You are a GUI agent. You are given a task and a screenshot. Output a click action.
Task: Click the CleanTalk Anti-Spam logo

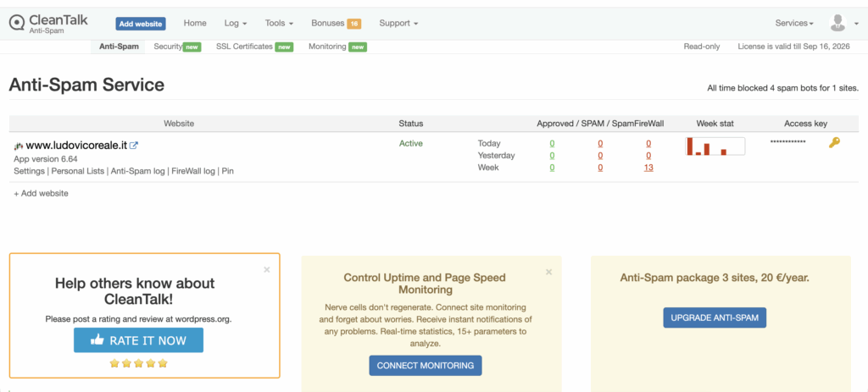[x=48, y=23]
